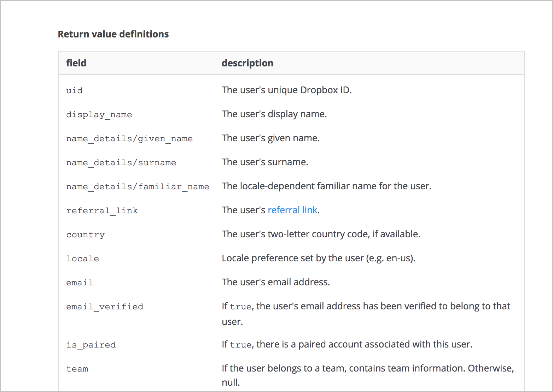Click the email_verified field name
The width and height of the screenshot is (553, 392).
(105, 307)
